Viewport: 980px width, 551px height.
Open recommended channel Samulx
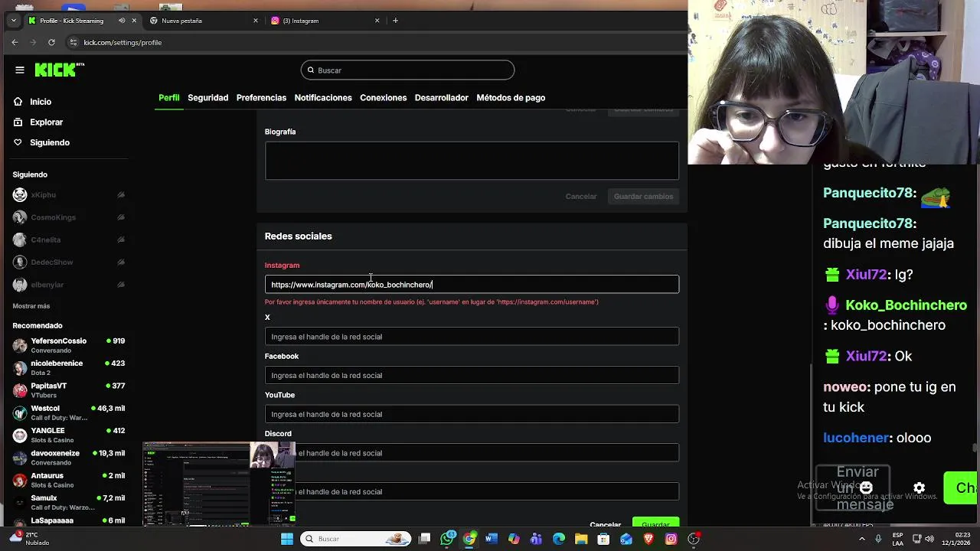click(x=69, y=502)
